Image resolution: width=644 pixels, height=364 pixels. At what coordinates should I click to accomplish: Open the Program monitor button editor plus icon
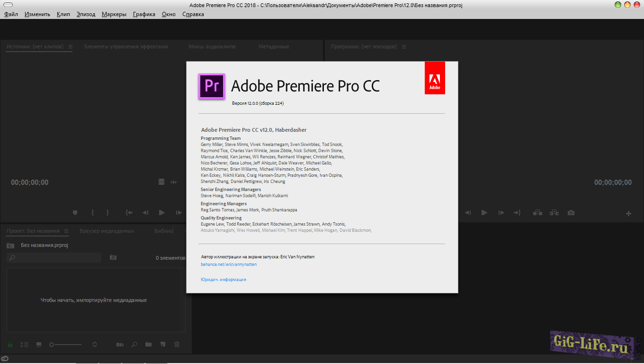pyautogui.click(x=628, y=214)
